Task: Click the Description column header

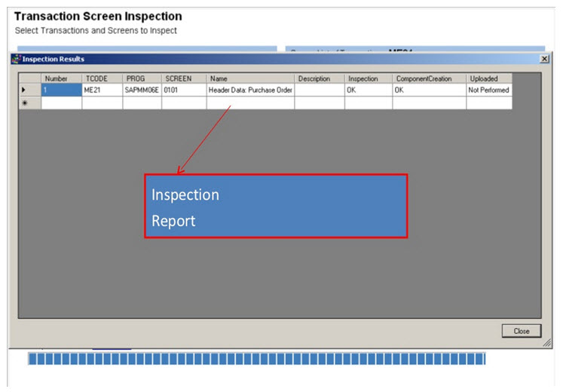Action: (320, 78)
